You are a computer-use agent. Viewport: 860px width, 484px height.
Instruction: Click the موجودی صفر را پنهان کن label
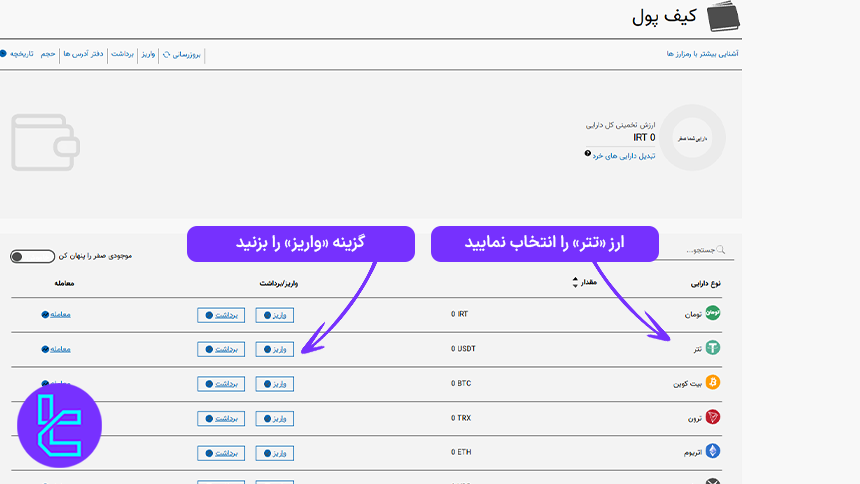[x=95, y=256]
